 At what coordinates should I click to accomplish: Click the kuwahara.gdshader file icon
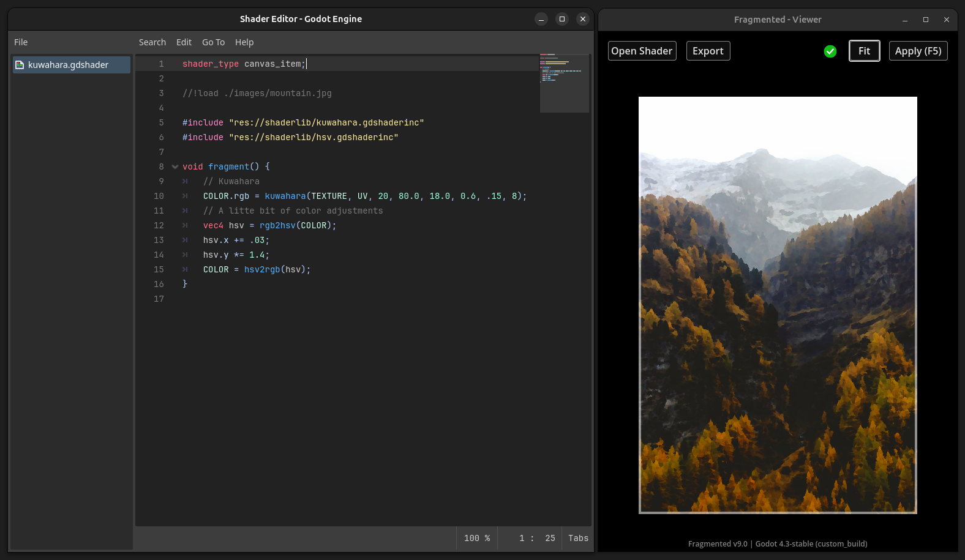point(20,65)
